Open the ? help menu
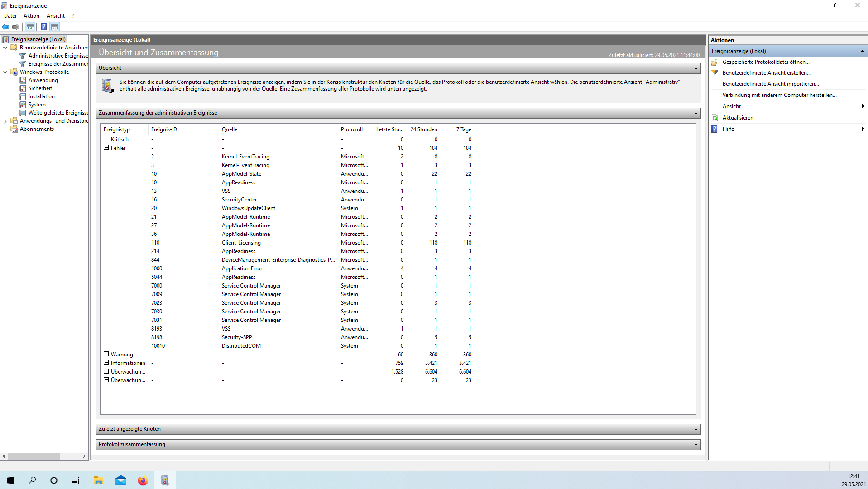The width and height of the screenshot is (868, 489). point(73,16)
